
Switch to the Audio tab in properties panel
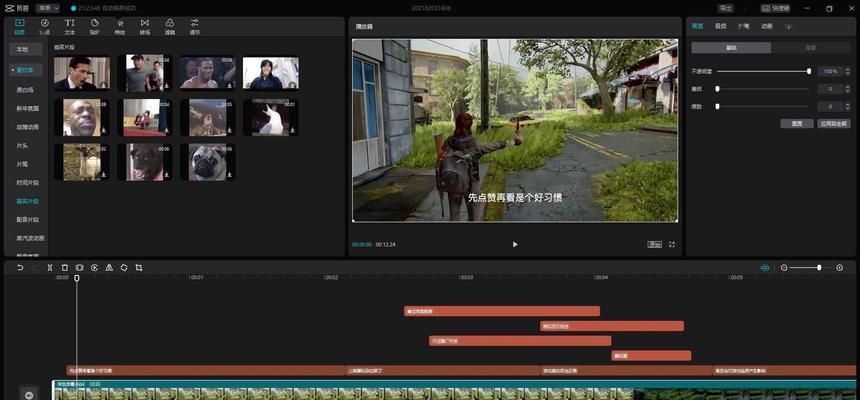pos(720,26)
